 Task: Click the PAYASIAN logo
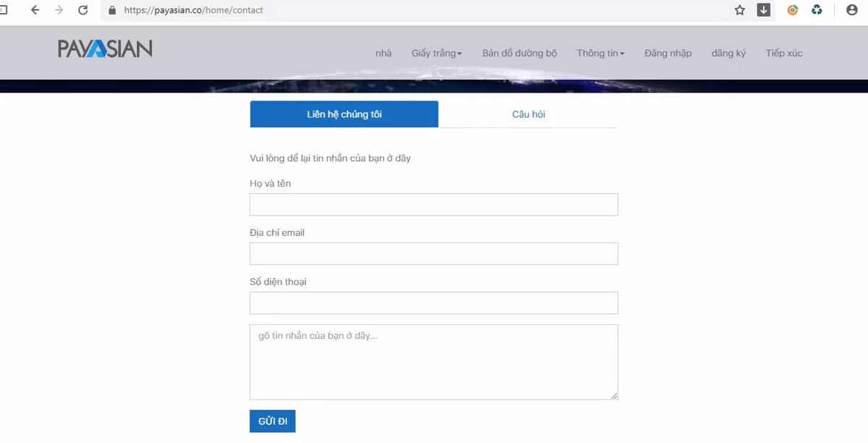[106, 49]
